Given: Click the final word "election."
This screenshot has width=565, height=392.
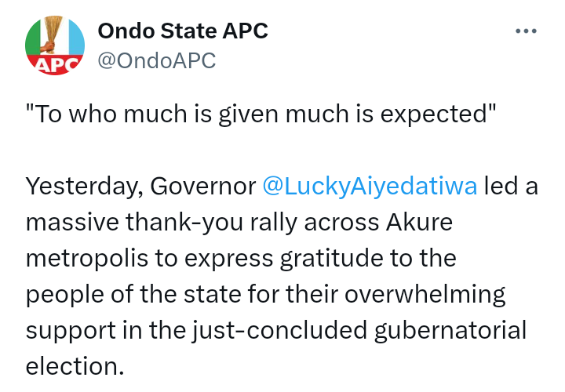Looking at the screenshot, I should (75, 365).
